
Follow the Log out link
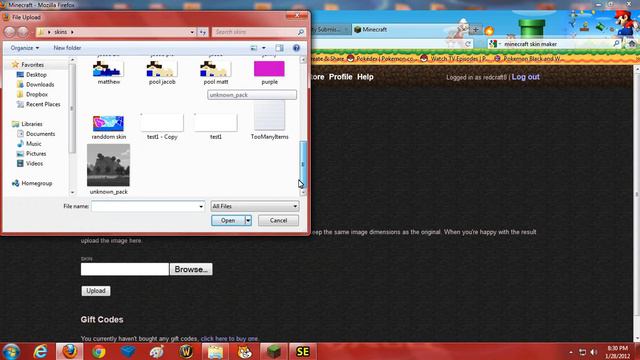coord(525,77)
